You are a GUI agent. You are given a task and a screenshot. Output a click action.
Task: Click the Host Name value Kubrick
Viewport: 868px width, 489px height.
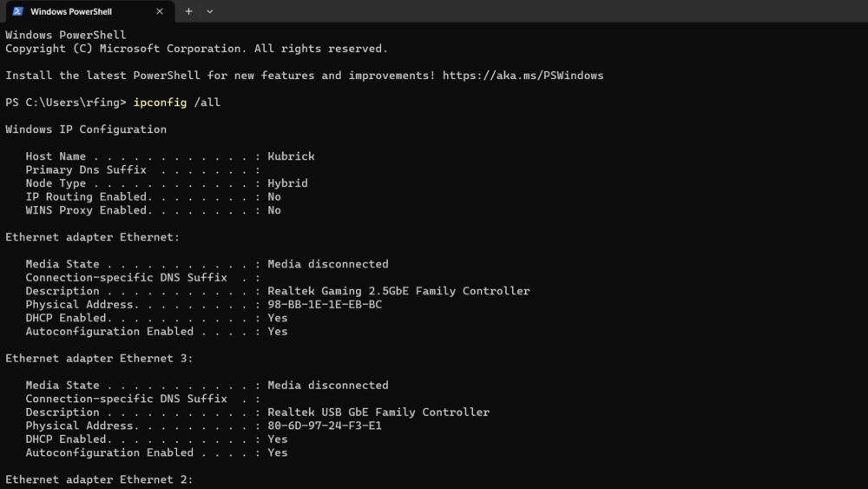coord(291,156)
